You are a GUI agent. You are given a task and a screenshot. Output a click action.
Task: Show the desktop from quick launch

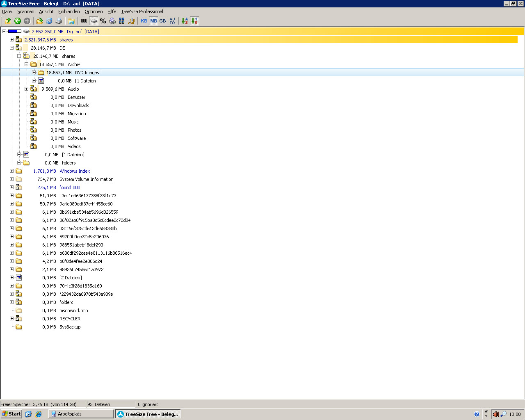(28, 414)
